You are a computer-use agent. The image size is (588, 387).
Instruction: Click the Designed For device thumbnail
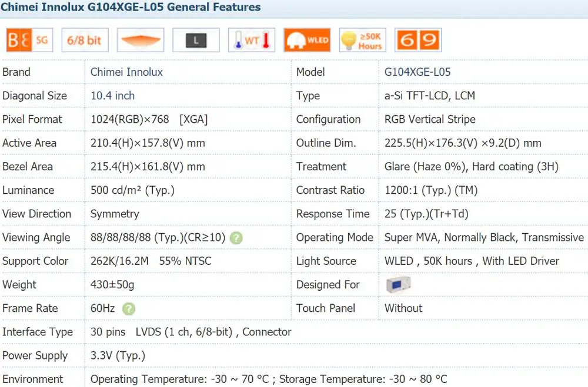[398, 285]
